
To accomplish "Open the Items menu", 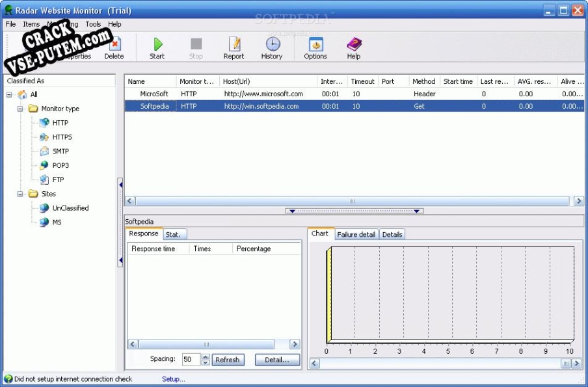I will tap(31, 24).
